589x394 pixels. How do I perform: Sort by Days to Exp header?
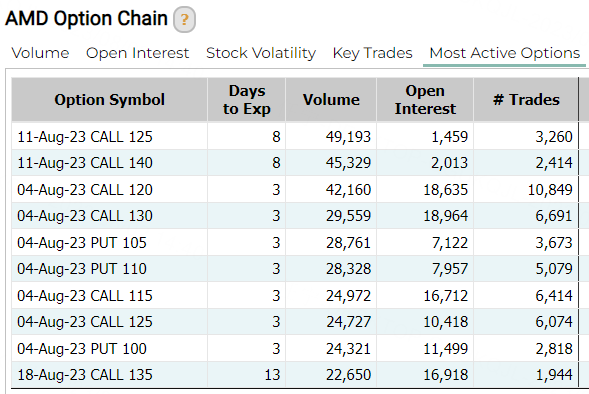pos(246,100)
